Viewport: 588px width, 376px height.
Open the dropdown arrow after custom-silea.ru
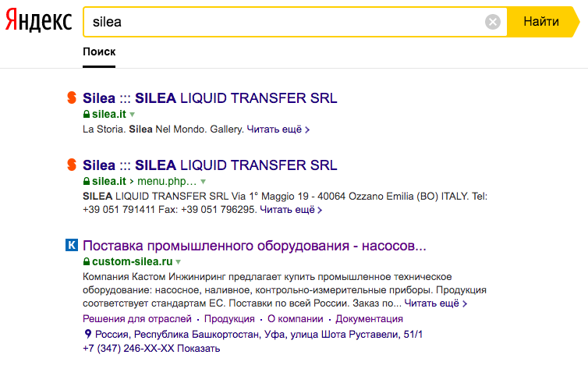tap(179, 262)
